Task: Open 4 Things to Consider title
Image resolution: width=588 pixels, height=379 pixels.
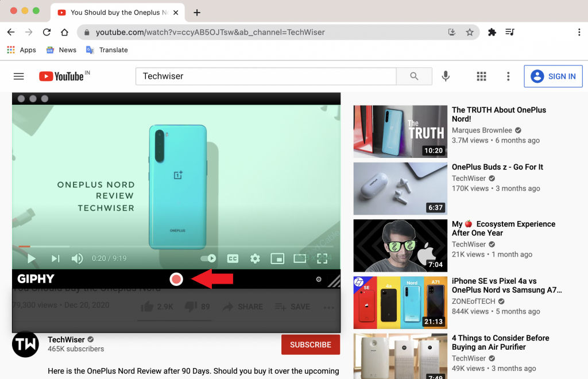Action: coord(500,342)
